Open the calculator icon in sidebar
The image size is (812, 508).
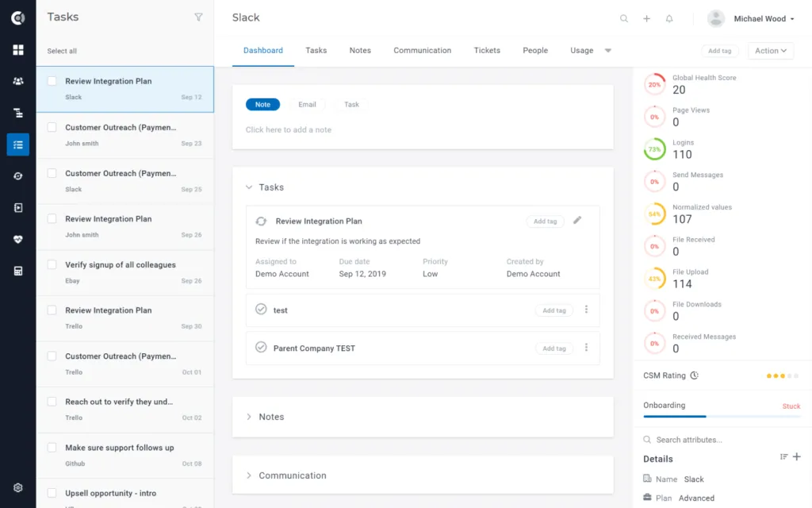(x=18, y=271)
